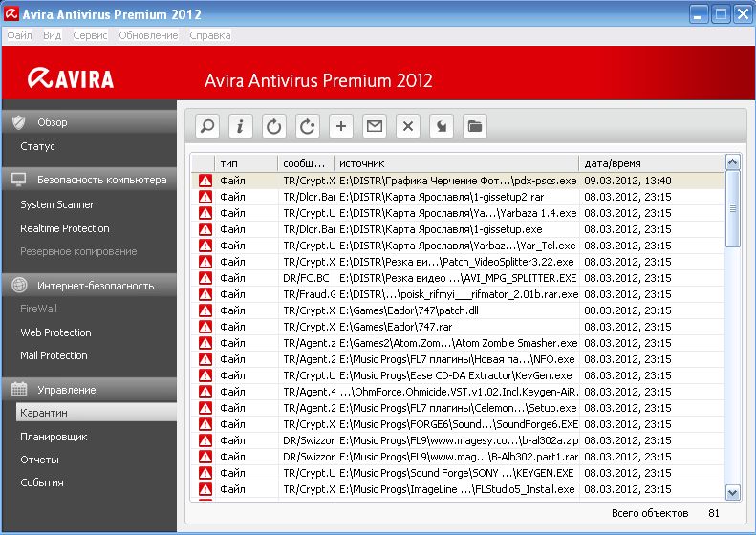
Task: Open the Сервис menu
Action: coord(90,35)
